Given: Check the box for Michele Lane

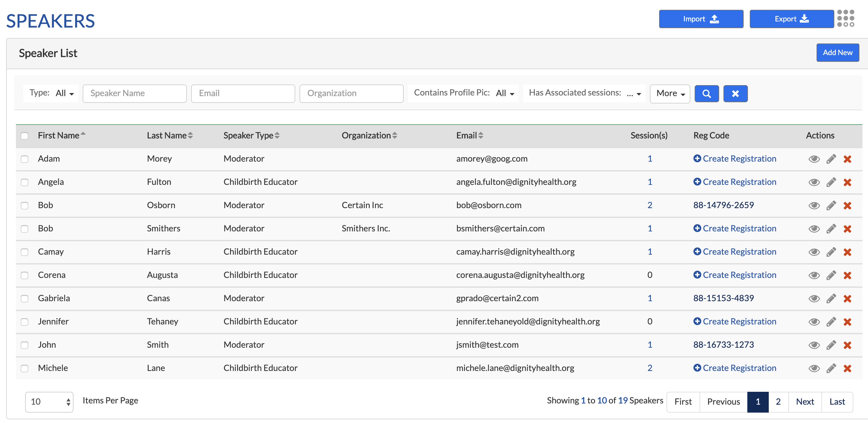Looking at the screenshot, I should pos(25,368).
